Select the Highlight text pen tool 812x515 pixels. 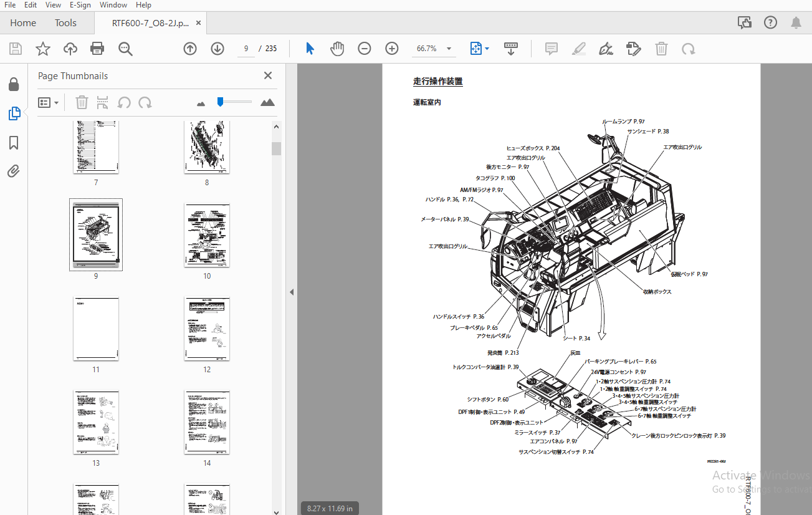pos(578,49)
